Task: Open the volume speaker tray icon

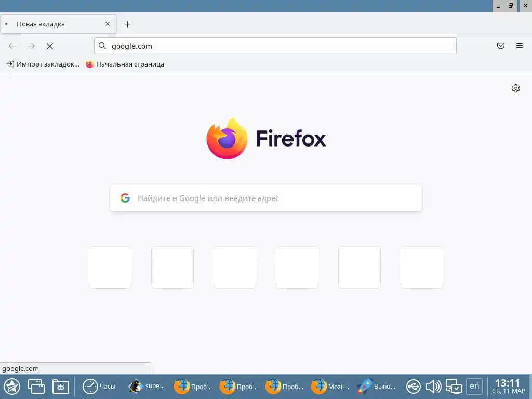Action: pyautogui.click(x=433, y=387)
